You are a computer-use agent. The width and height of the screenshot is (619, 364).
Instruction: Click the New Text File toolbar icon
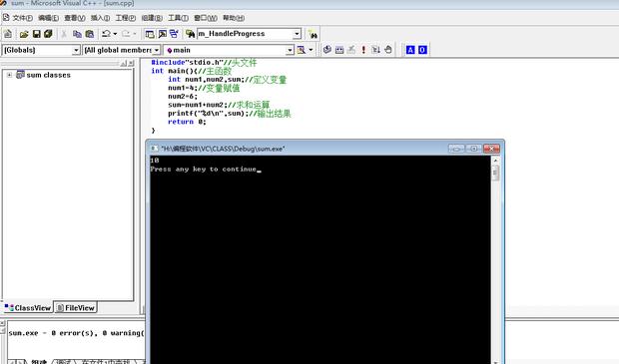point(8,34)
